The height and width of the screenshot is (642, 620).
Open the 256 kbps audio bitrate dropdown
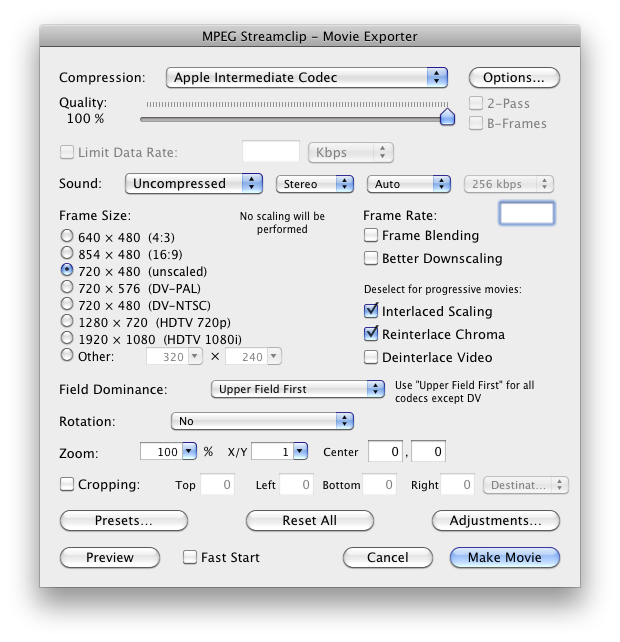[x=509, y=184]
